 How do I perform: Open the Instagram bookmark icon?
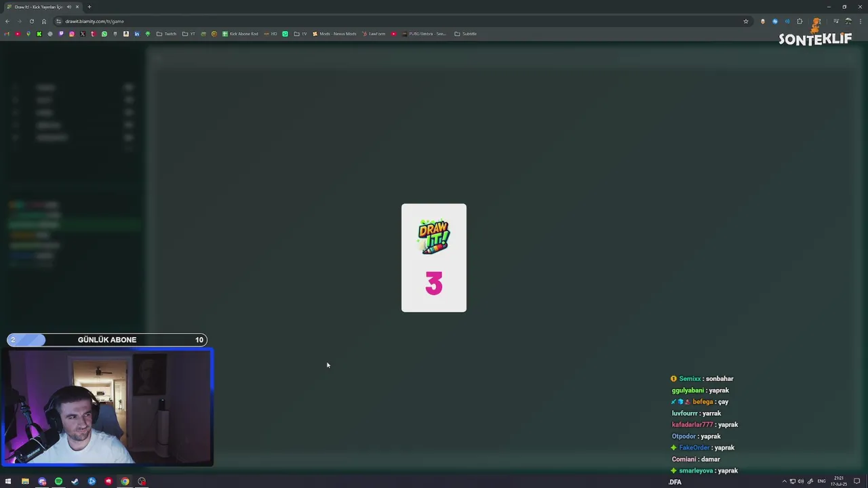pyautogui.click(x=72, y=34)
